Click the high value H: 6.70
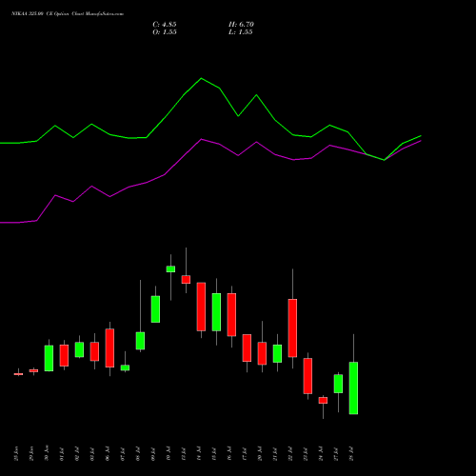 point(241,25)
